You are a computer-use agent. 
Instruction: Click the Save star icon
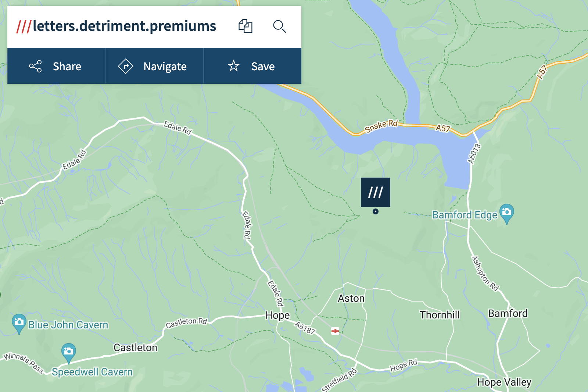[x=234, y=66]
